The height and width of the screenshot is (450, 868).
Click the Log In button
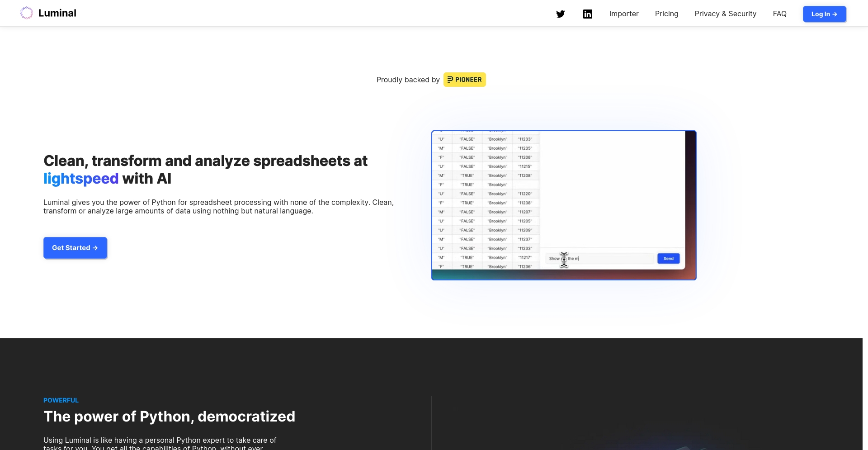tap(824, 14)
